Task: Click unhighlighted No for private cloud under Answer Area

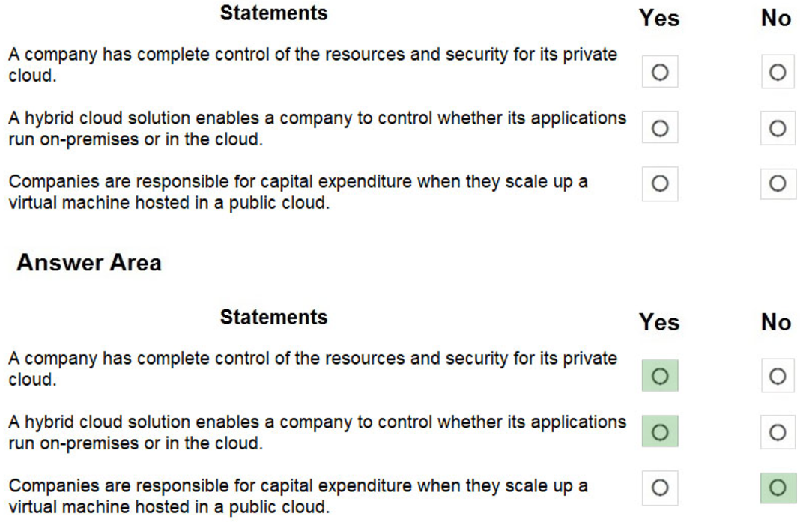Action: tap(778, 376)
